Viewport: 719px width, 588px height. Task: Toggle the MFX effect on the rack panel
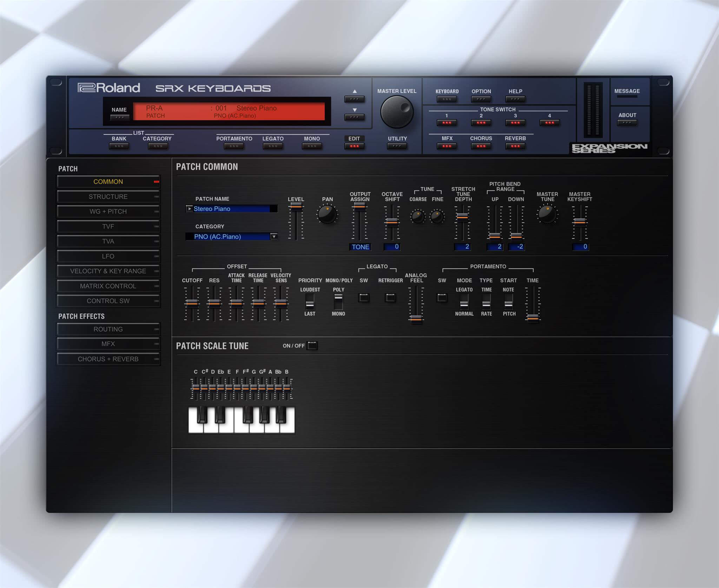447,147
